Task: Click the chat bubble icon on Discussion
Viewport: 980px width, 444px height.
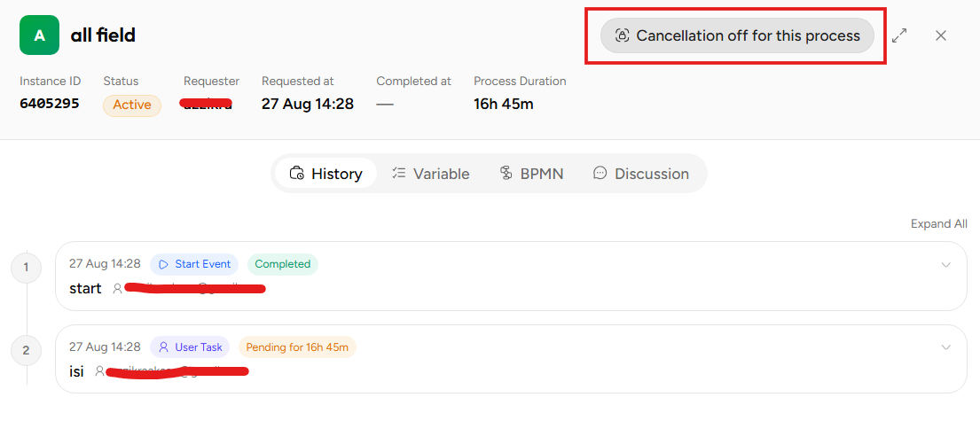Action: point(600,174)
